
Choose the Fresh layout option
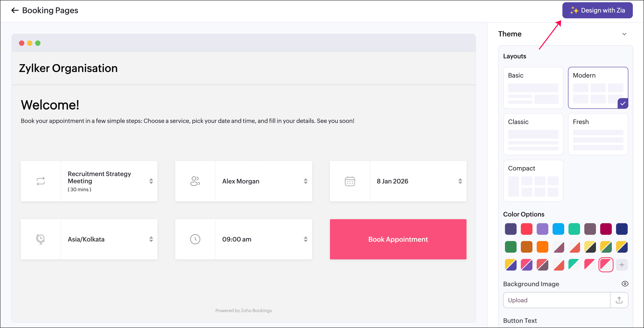click(598, 134)
